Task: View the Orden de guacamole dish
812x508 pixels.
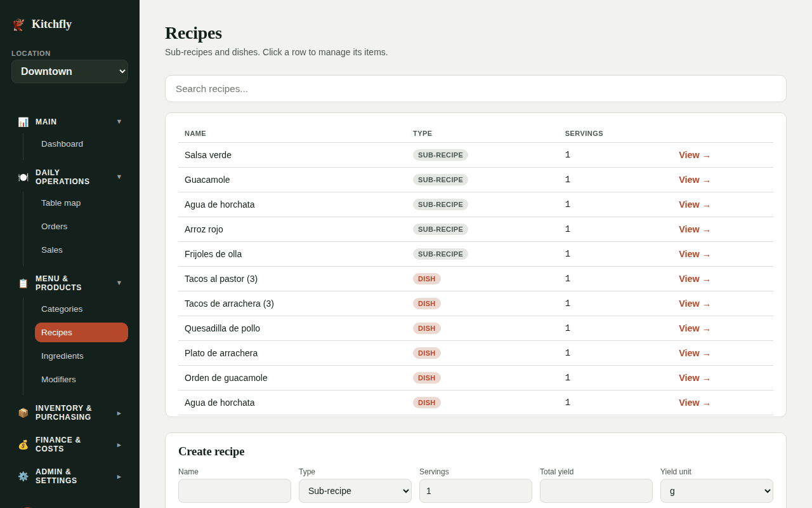Action: [695, 378]
